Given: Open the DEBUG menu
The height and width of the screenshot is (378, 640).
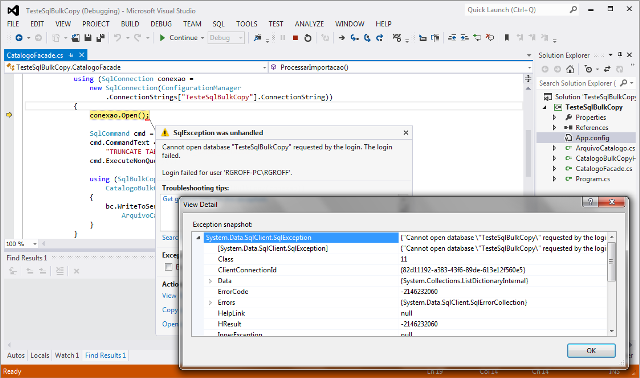Looking at the screenshot, I should [x=161, y=24].
